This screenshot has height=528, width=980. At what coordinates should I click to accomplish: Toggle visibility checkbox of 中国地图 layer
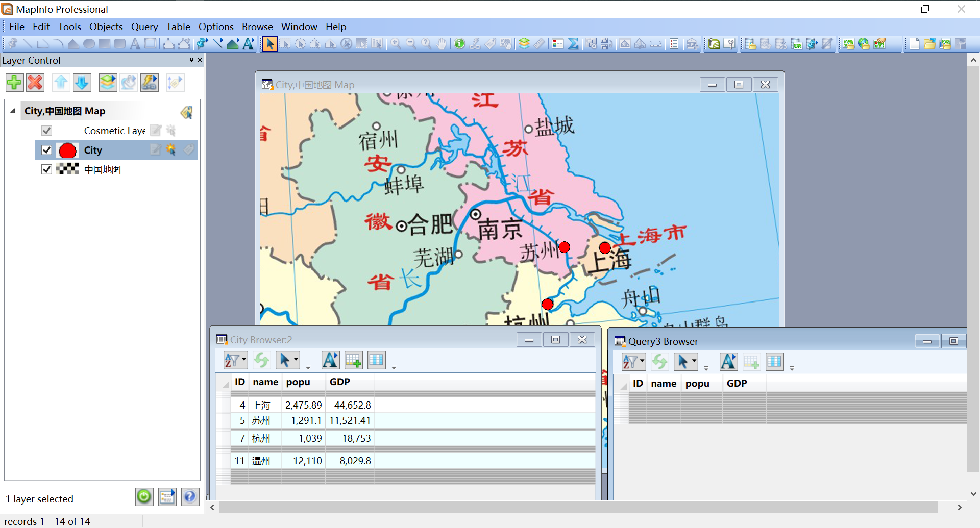[x=46, y=169]
